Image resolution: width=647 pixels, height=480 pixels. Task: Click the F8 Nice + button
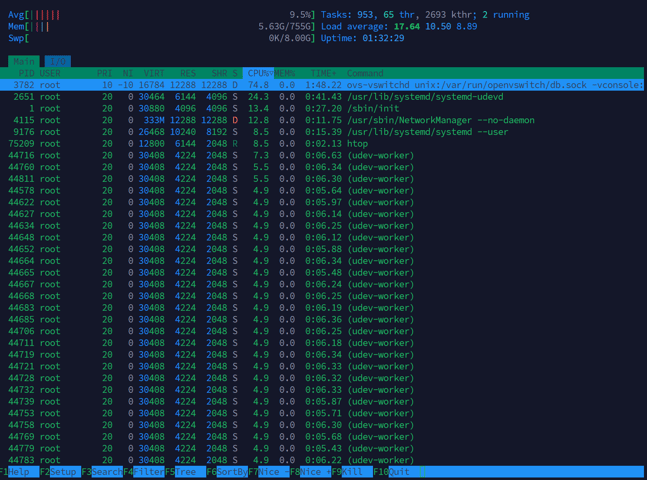(x=310, y=472)
